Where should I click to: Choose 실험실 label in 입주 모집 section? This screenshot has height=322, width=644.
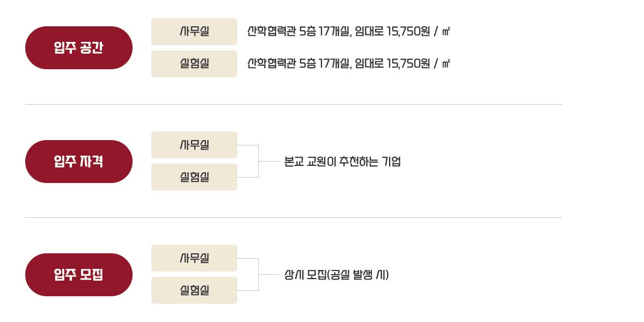point(194,290)
